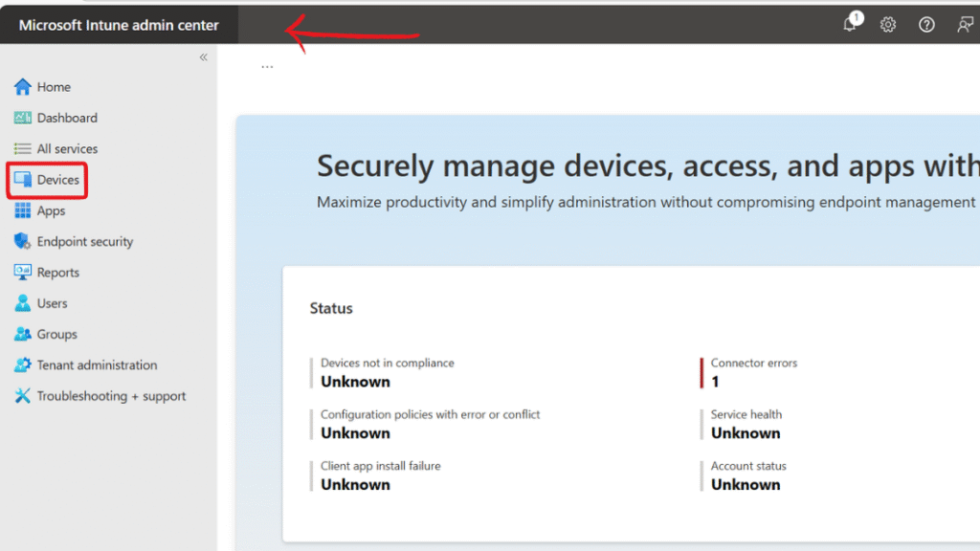Click the All services list icon
Viewport: 980px width, 551px height.
point(23,148)
